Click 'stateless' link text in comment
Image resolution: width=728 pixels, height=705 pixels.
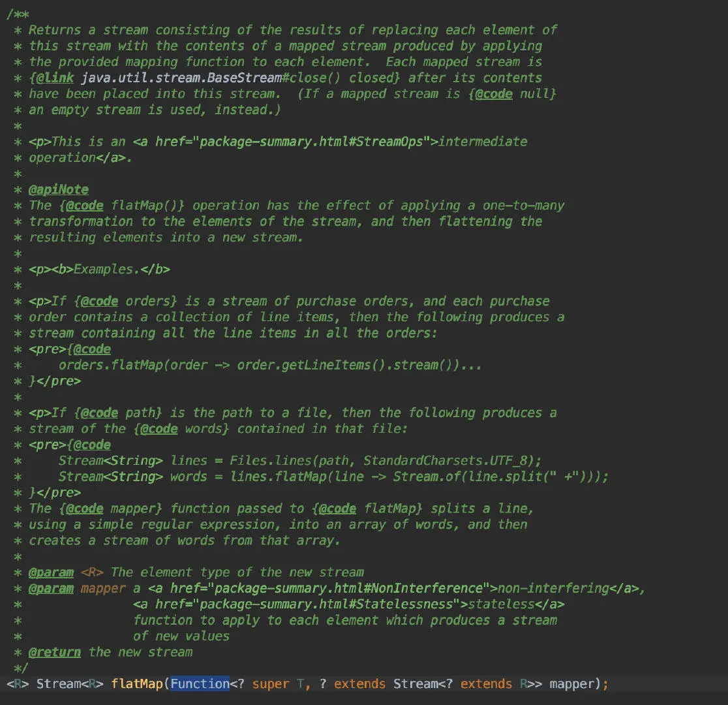(x=501, y=604)
